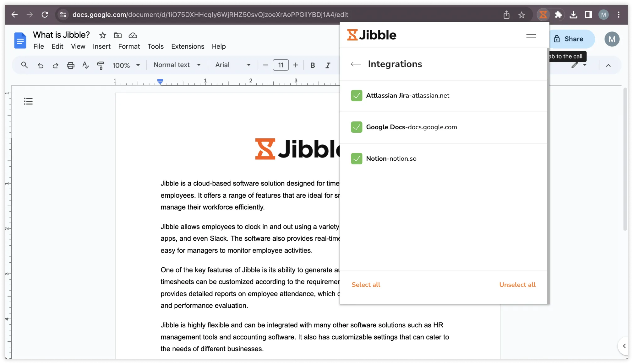
Task: Print the document
Action: (70, 65)
